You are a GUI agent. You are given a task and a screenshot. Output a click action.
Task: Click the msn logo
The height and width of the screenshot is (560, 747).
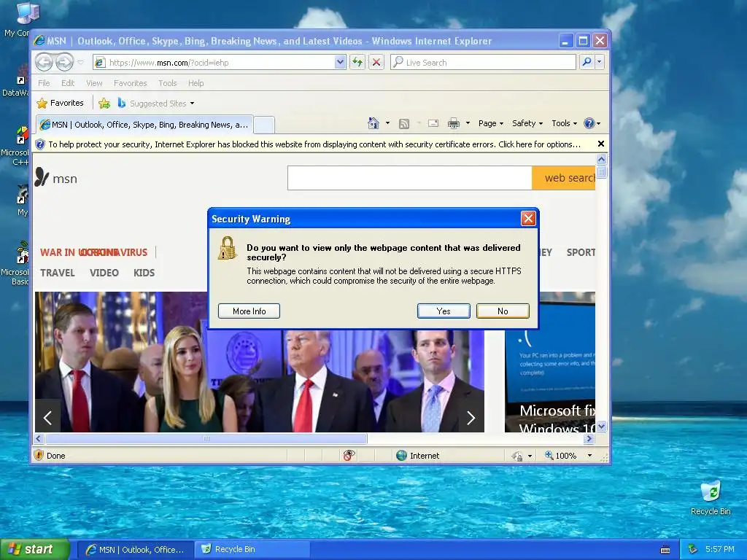coord(55,178)
